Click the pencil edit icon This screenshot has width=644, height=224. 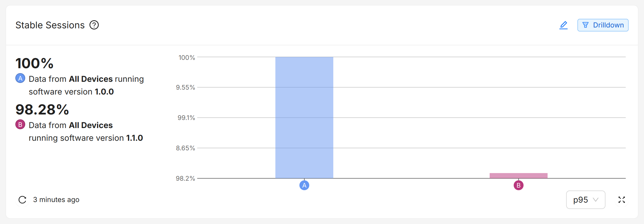point(563,25)
